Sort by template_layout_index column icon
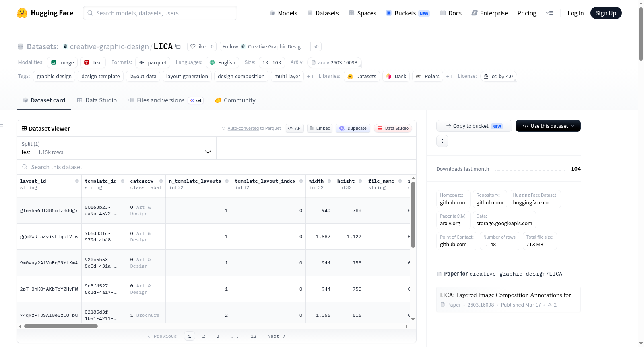Viewport: 644px width, 347px height. click(301, 181)
